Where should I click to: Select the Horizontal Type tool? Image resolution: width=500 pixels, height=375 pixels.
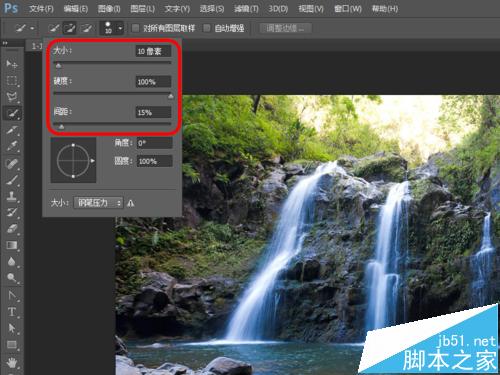[x=12, y=312]
